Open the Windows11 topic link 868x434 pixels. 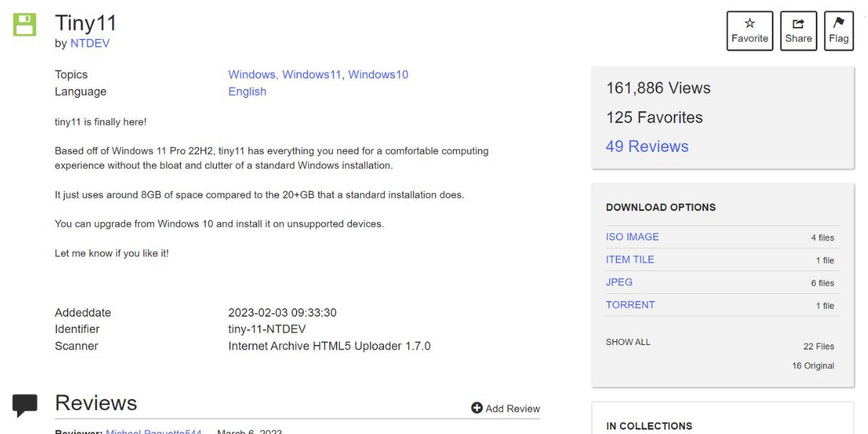point(312,75)
